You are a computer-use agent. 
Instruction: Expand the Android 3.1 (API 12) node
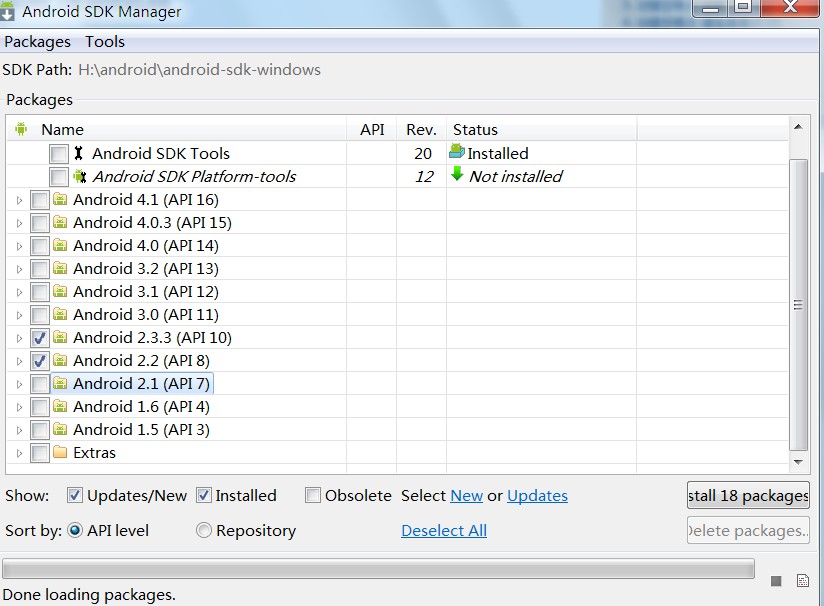coord(19,292)
